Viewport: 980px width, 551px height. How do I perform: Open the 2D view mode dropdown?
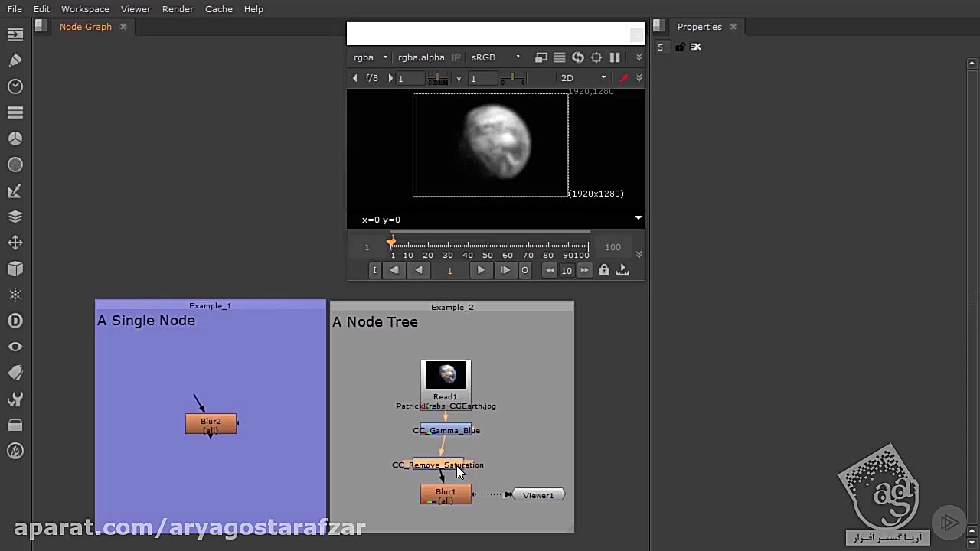point(583,78)
